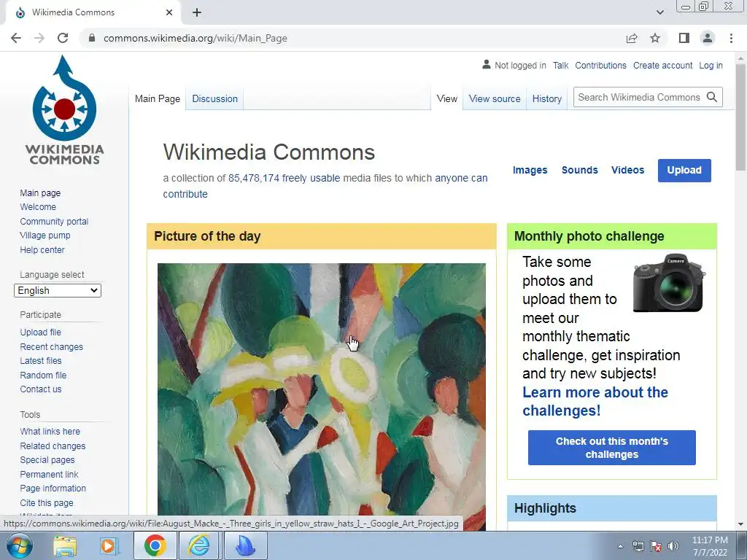Click the page vertical scrollbar thumb

click(740, 117)
